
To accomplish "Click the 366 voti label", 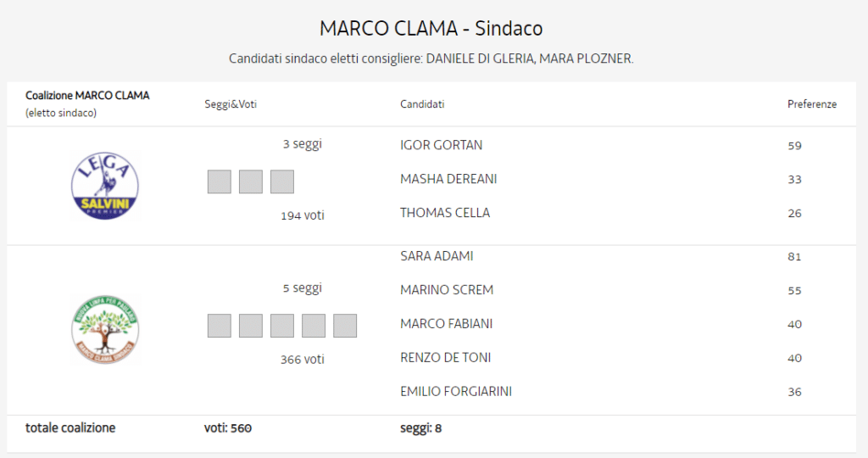I will click(302, 360).
